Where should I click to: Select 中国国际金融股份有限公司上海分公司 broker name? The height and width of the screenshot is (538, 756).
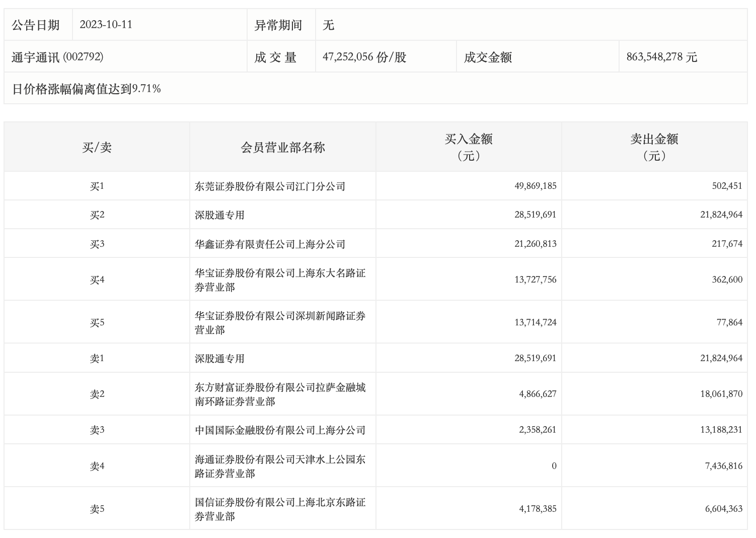tap(280, 430)
